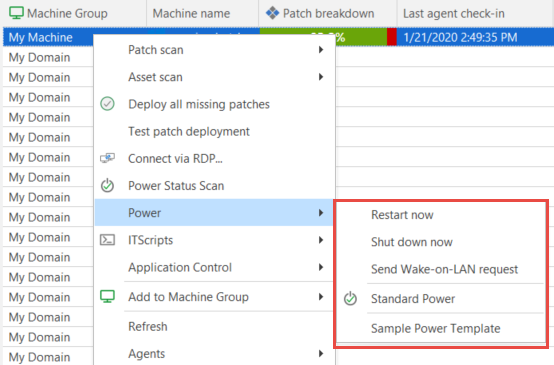Expand the Application Control submenu arrow
Viewport: 554px width, 365px height.
[321, 267]
